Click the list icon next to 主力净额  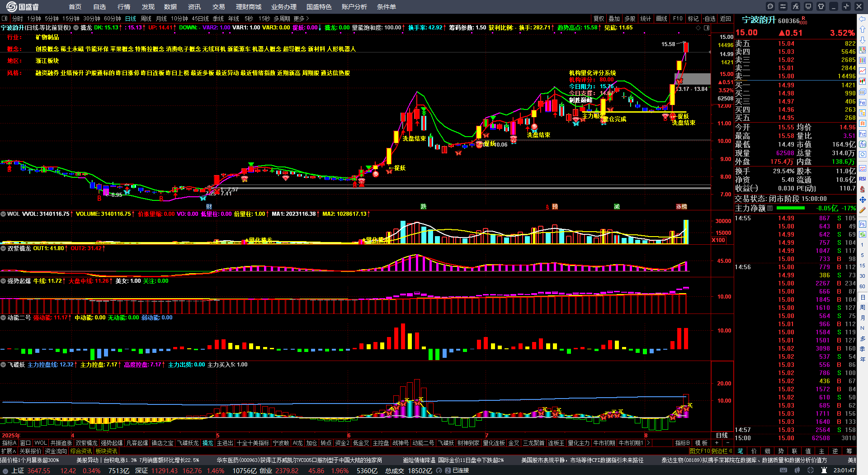pos(770,208)
